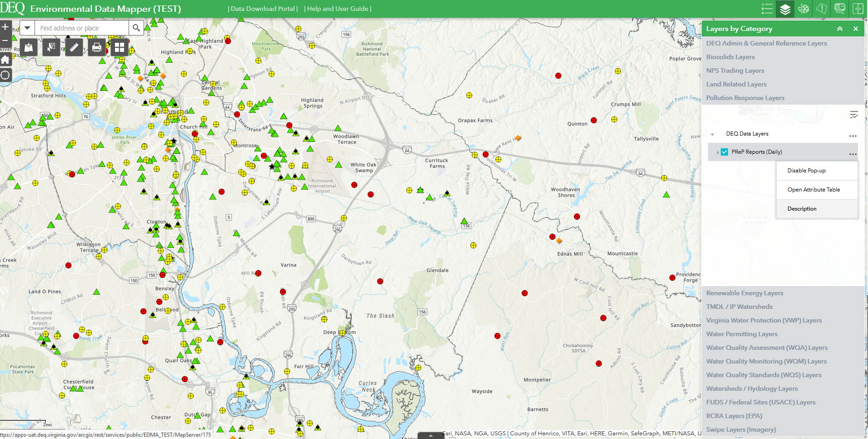The width and height of the screenshot is (868, 439).
Task: Open the Drawing tools palette icon
Action: pos(803,9)
